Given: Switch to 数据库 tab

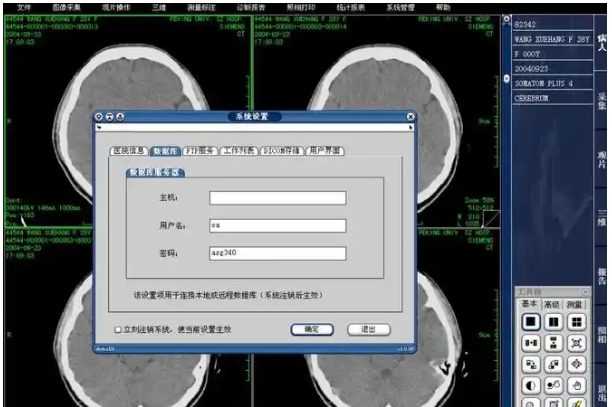Looking at the screenshot, I should [x=165, y=151].
